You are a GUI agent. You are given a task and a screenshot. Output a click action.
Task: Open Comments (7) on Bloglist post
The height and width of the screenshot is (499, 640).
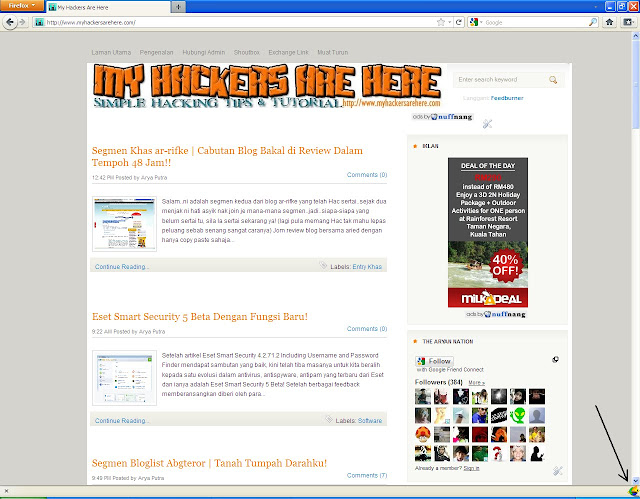click(367, 475)
